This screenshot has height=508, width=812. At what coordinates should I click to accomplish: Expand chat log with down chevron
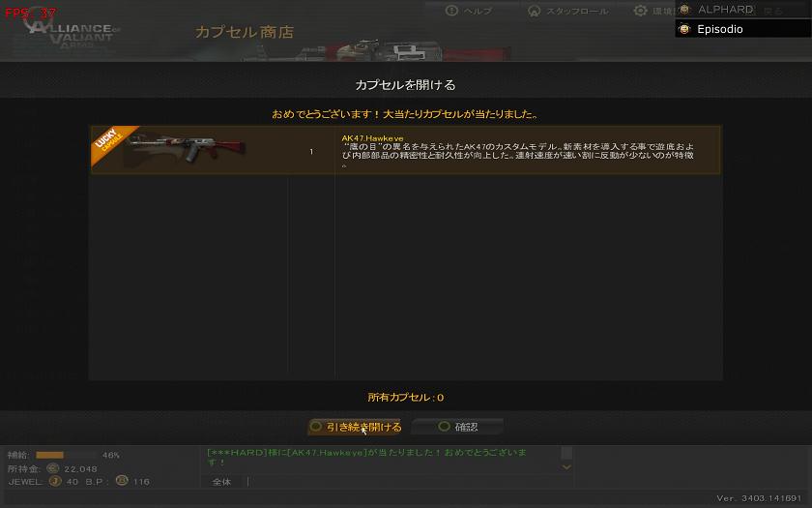pos(566,467)
